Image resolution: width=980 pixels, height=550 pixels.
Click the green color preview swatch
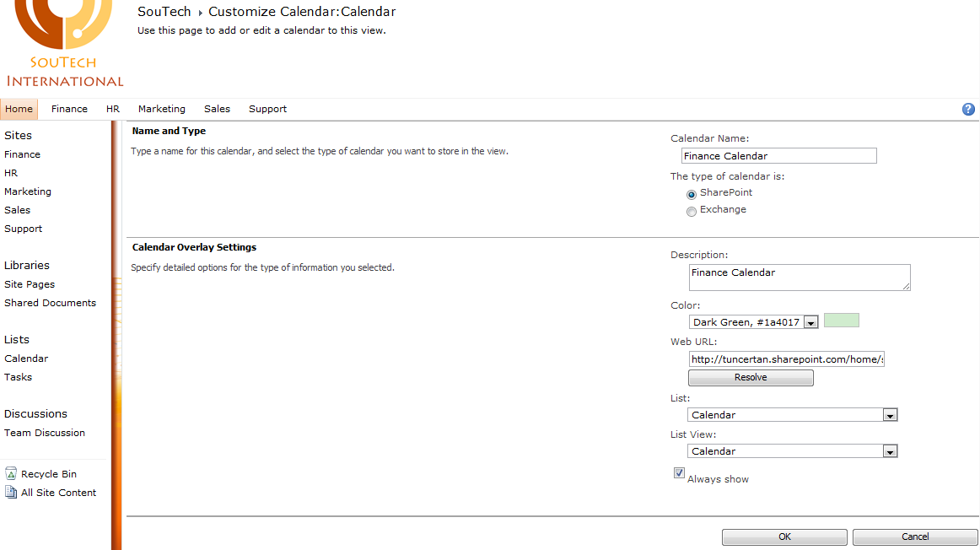(x=841, y=321)
